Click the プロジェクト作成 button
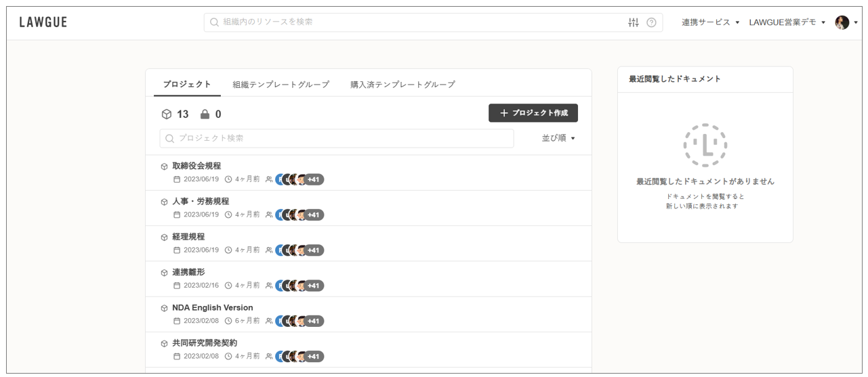The height and width of the screenshot is (377, 868). 533,113
